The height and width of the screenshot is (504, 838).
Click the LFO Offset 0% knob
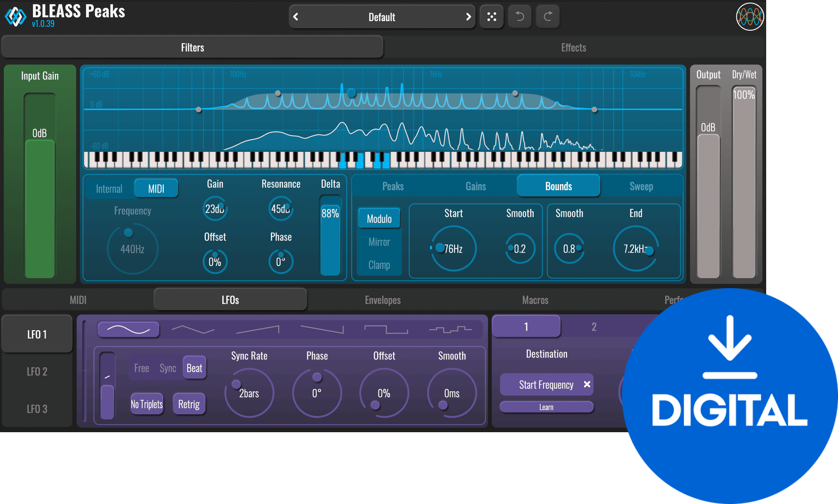(384, 393)
